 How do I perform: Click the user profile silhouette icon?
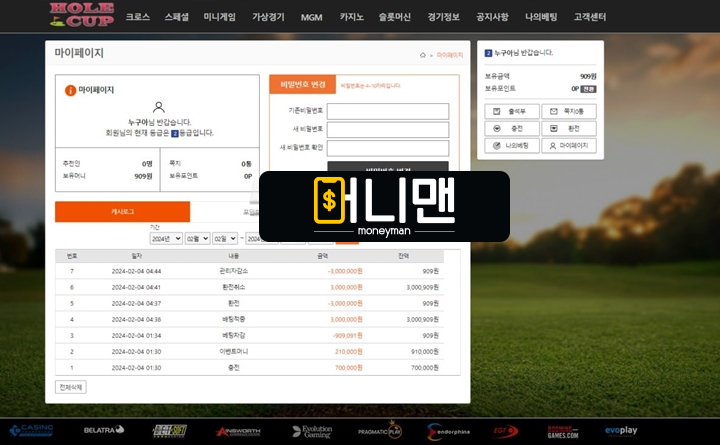[159, 107]
